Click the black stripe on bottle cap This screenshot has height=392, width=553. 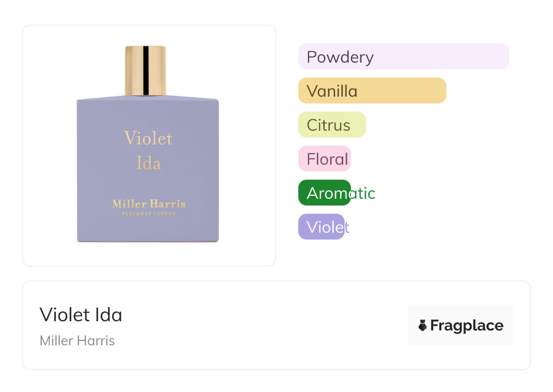(146, 70)
